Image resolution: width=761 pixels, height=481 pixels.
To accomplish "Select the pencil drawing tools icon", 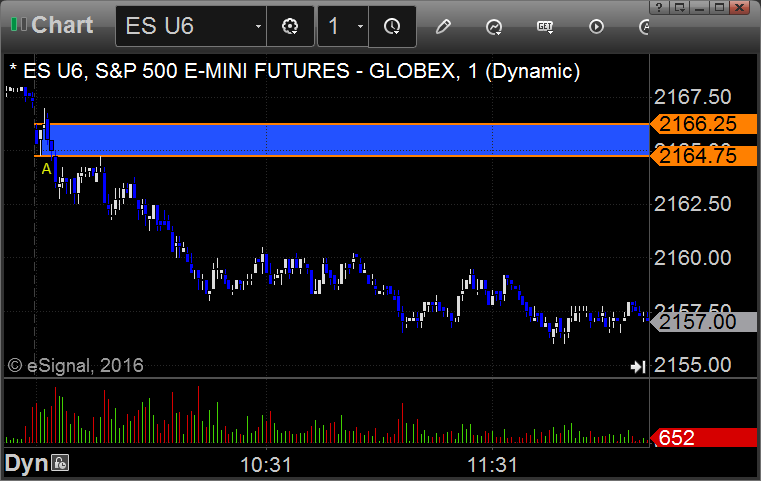I will (x=443, y=26).
